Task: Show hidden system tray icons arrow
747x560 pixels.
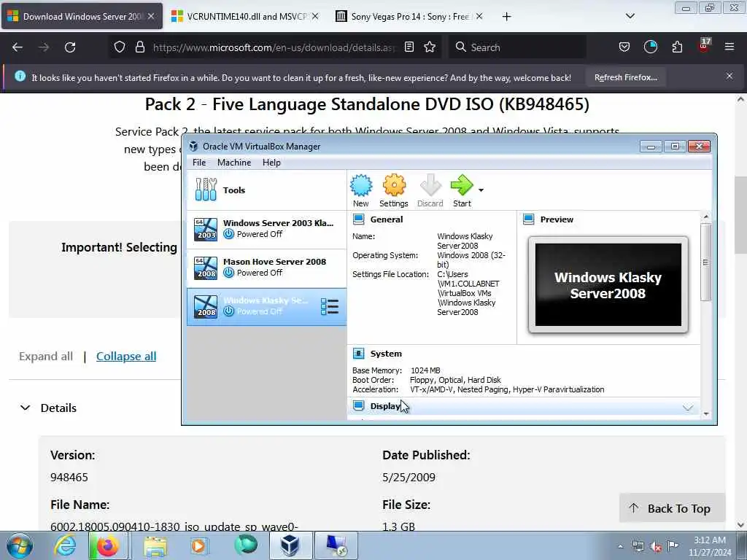Action: pyautogui.click(x=620, y=546)
